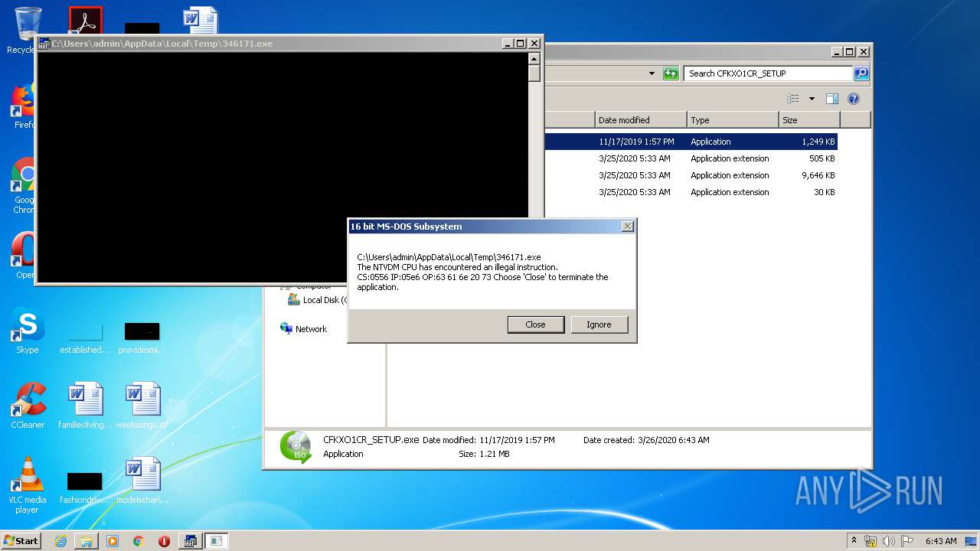Click the network icon in the system tray
Viewport: 980px width, 551px height.
[871, 541]
